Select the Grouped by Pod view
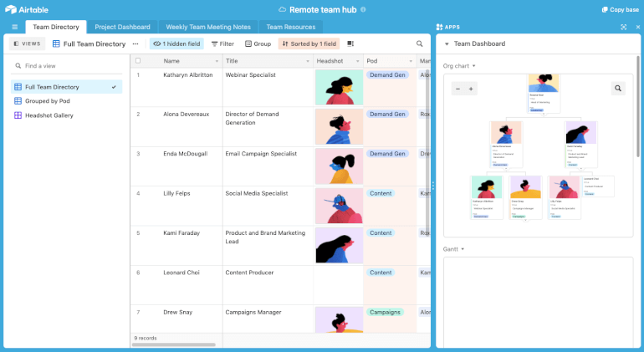Viewport: 644px width, 352px height. tap(66, 101)
